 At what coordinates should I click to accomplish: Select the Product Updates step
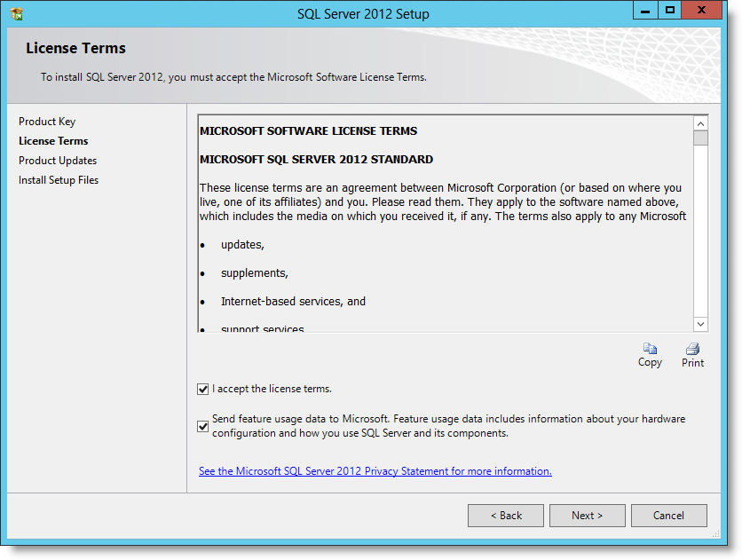[58, 161]
